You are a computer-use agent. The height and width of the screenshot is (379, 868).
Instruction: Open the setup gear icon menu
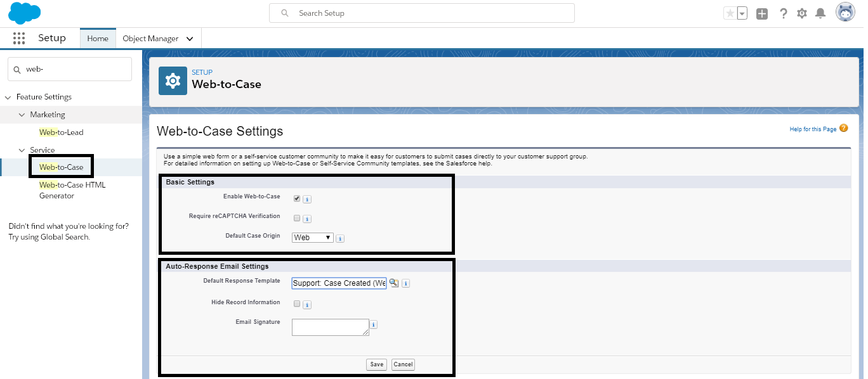[802, 13]
